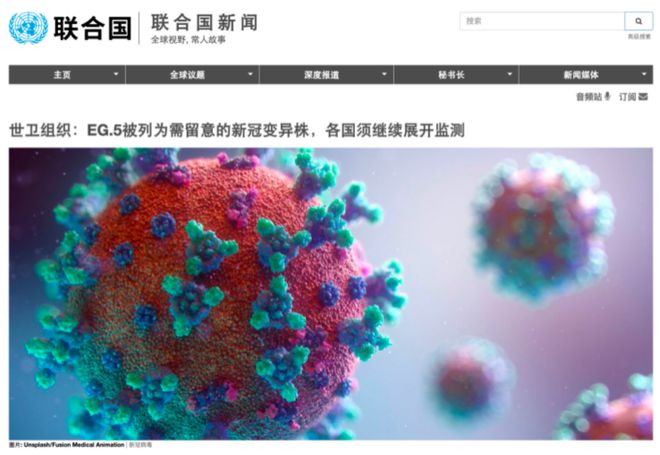Click the 联合国新闻 site title

click(x=204, y=22)
